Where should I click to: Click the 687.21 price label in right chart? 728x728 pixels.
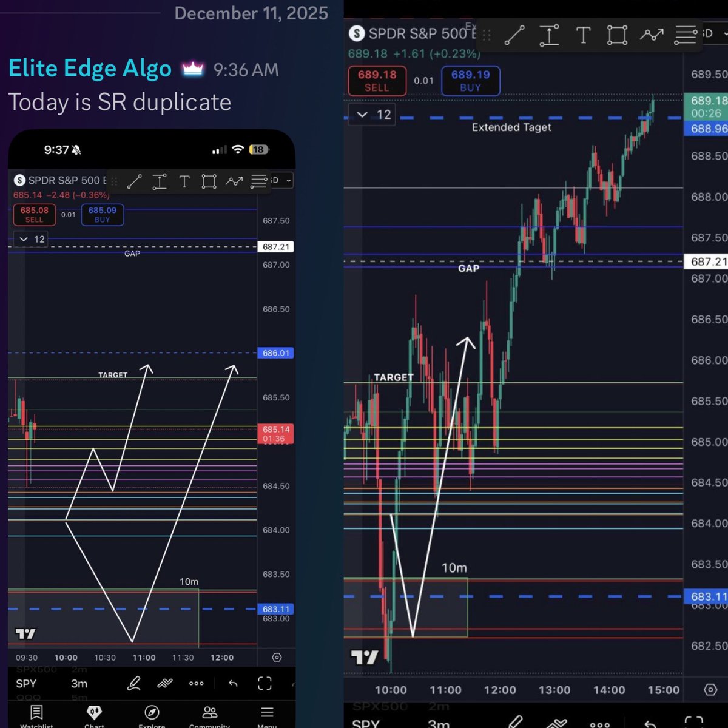tap(706, 261)
